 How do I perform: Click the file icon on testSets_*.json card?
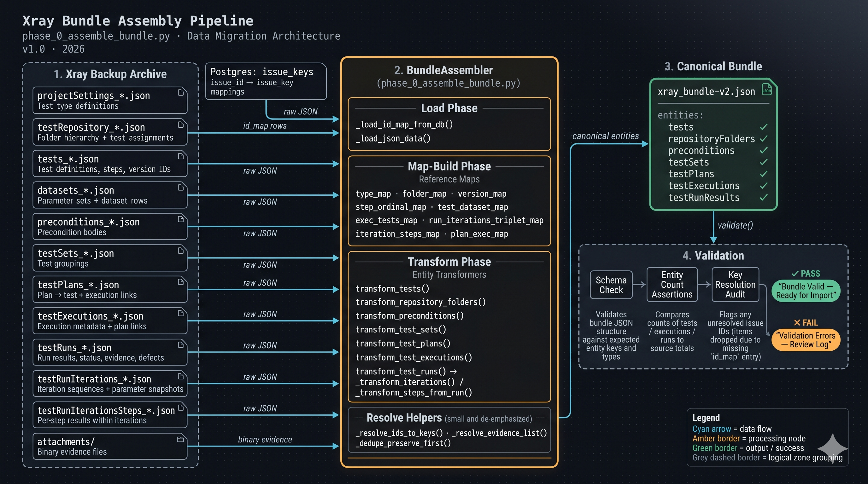pos(181,251)
